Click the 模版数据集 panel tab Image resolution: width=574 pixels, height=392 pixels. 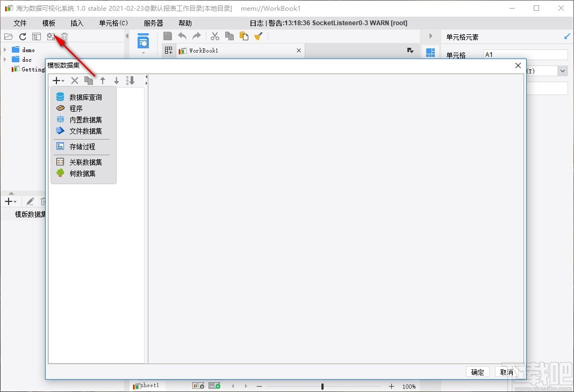pos(30,214)
